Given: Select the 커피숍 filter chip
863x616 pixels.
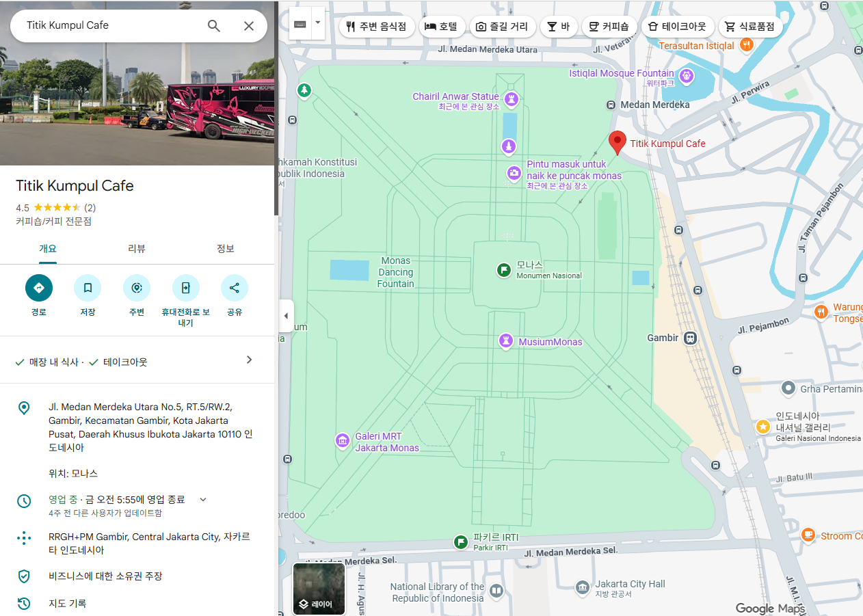Looking at the screenshot, I should tap(610, 27).
